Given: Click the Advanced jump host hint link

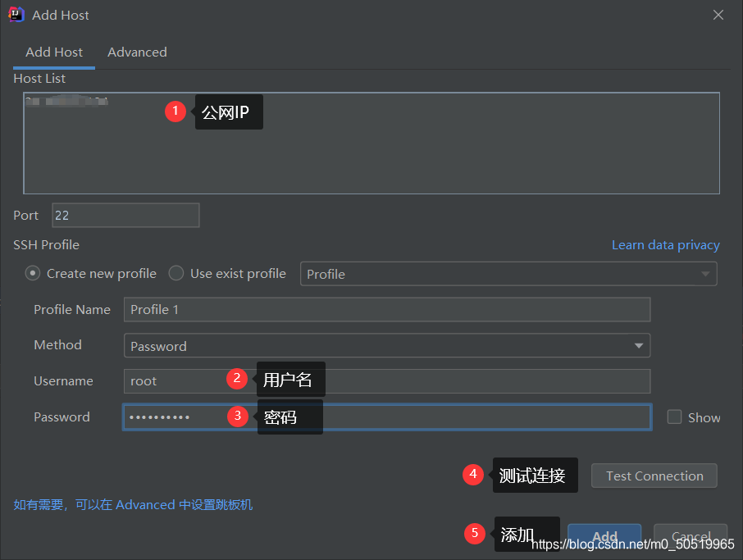Looking at the screenshot, I should (x=133, y=504).
